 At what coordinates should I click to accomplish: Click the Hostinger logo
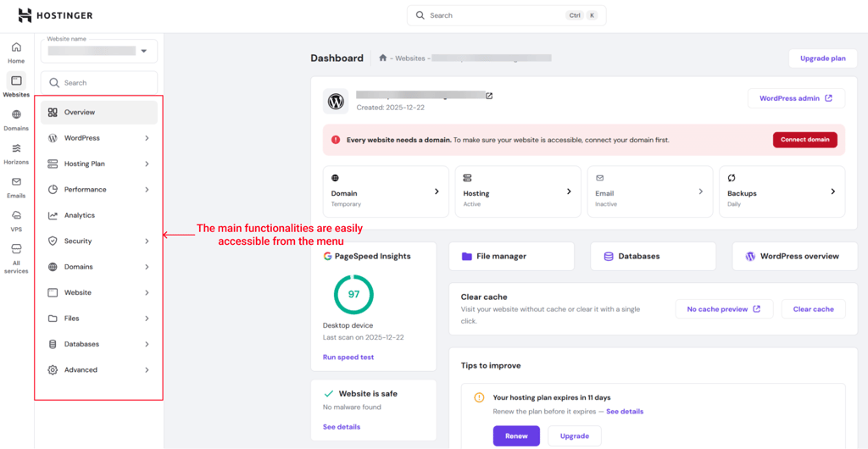55,15
